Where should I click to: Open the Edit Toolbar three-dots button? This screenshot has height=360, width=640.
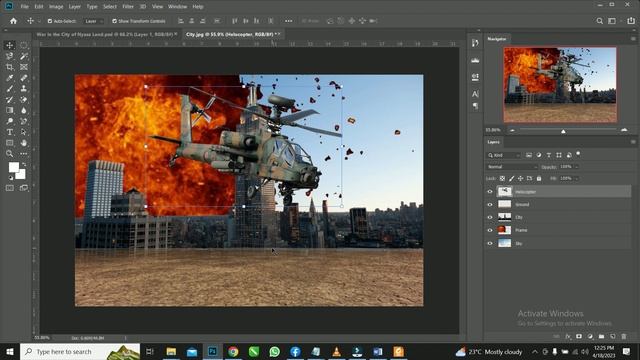(24, 154)
